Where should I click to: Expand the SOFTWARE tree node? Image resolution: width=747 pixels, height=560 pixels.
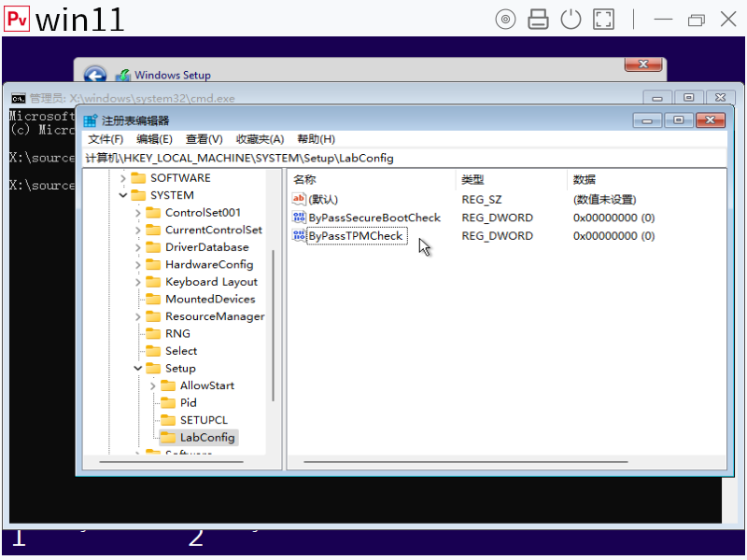(123, 178)
